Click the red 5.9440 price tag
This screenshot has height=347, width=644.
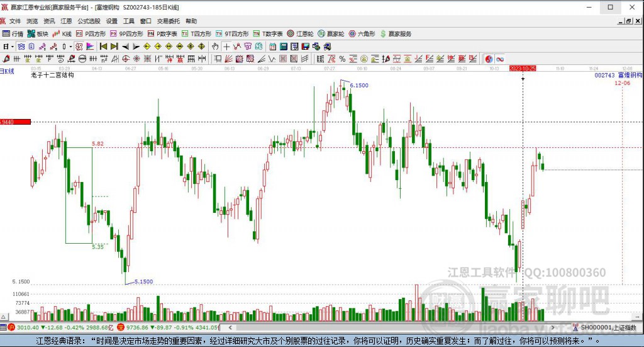pyautogui.click(x=15, y=122)
